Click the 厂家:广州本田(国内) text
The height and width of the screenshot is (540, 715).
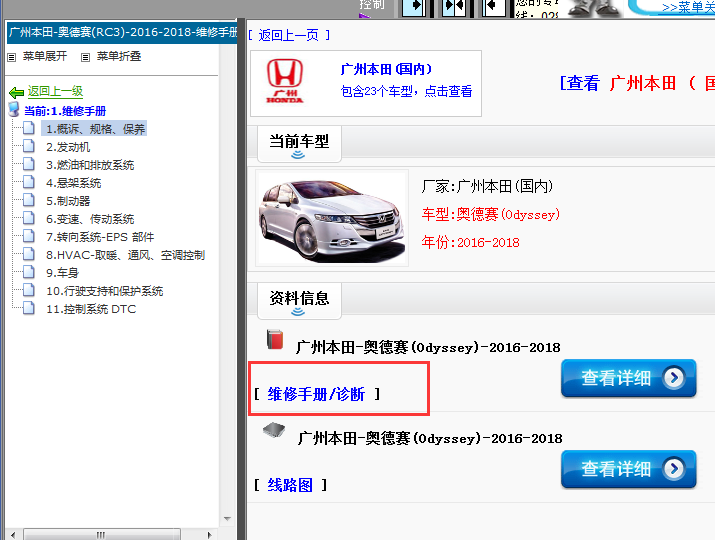click(x=487, y=186)
